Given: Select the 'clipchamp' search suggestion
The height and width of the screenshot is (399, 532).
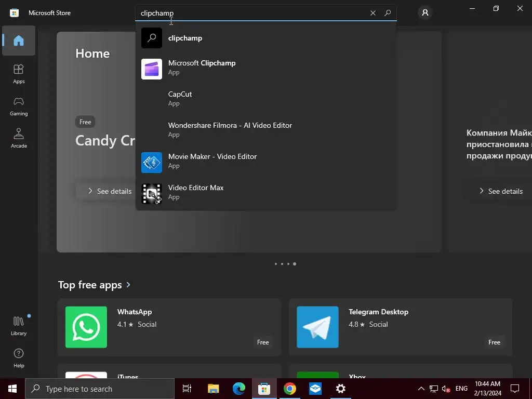Looking at the screenshot, I should (265, 38).
